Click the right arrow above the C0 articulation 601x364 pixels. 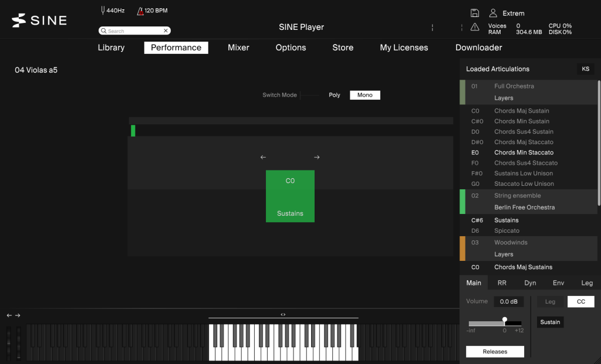[316, 157]
